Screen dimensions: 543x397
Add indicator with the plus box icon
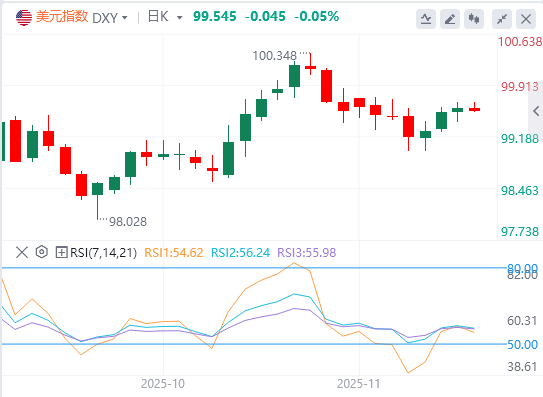61,252
